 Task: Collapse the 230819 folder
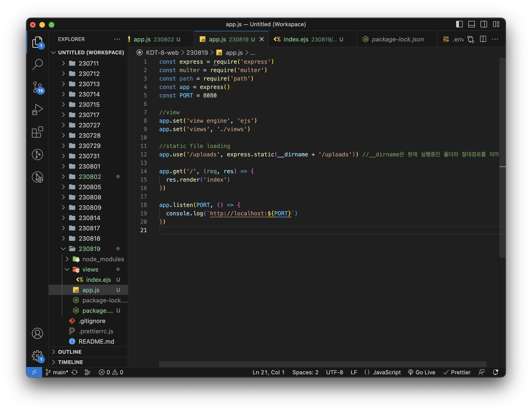pyautogui.click(x=88, y=249)
